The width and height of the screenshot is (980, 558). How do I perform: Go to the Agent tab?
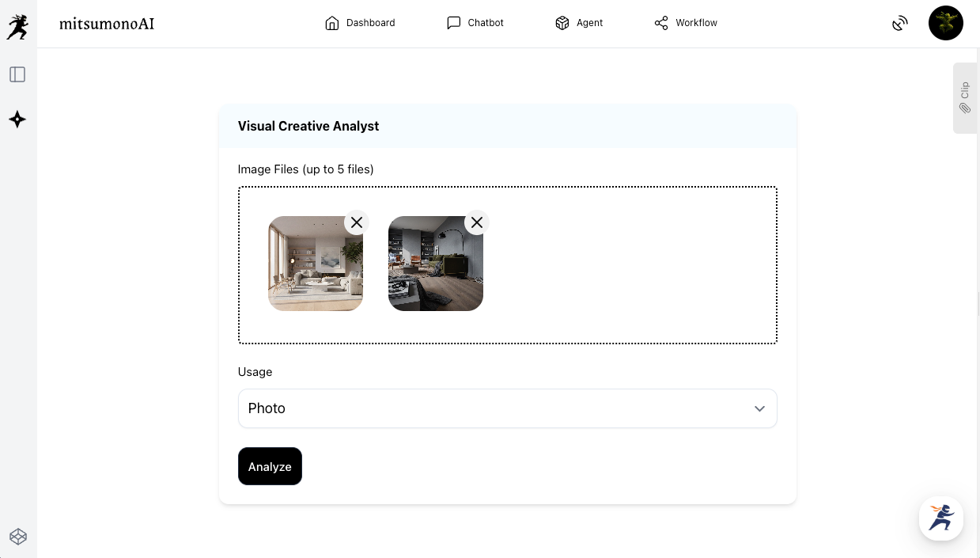click(x=589, y=23)
